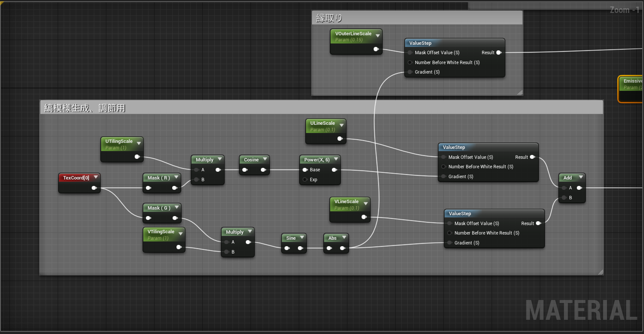The height and width of the screenshot is (334, 644).
Task: Click pin A of Multiply feeding Cosine
Action: (196, 170)
